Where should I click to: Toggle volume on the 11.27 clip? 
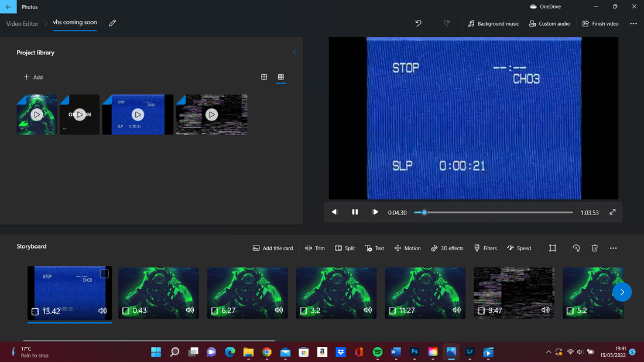456,311
